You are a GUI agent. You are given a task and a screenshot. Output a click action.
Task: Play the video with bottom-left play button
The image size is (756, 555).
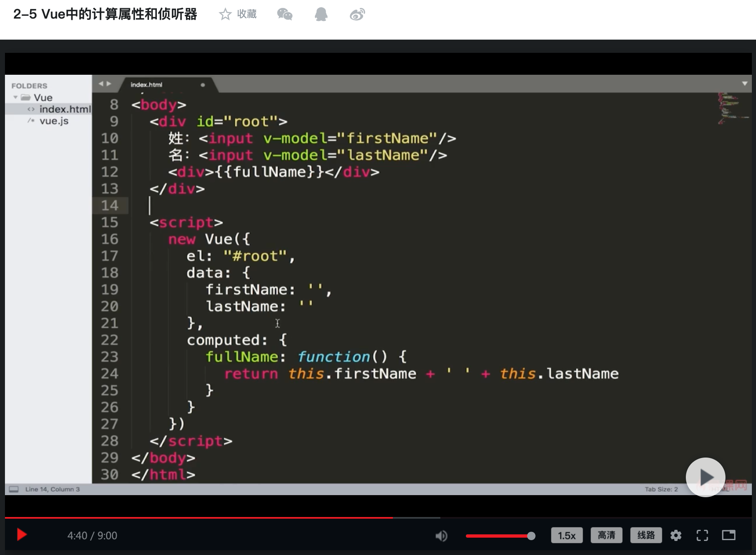click(x=22, y=535)
